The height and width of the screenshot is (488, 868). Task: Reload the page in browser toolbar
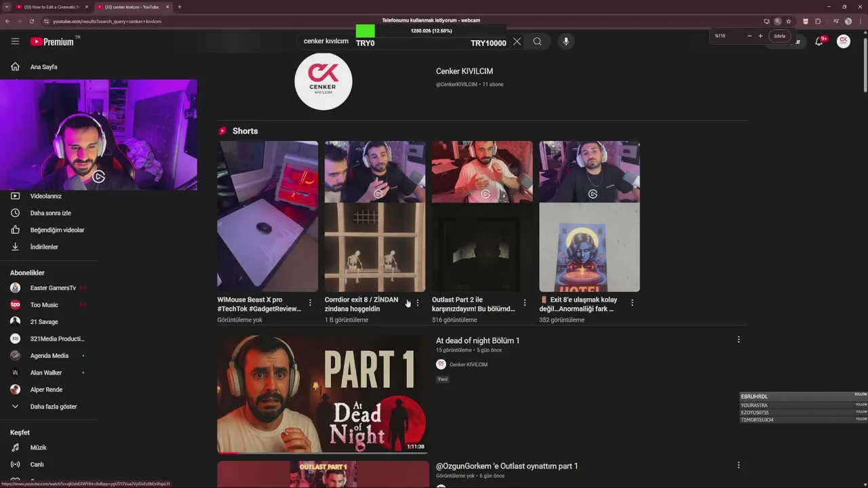[x=31, y=21]
